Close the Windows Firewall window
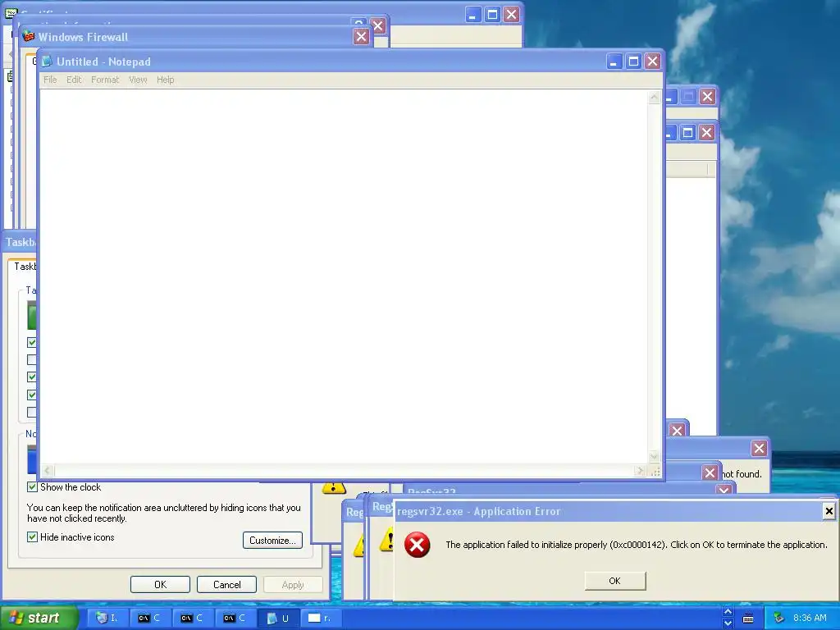The image size is (840, 630). tap(362, 36)
